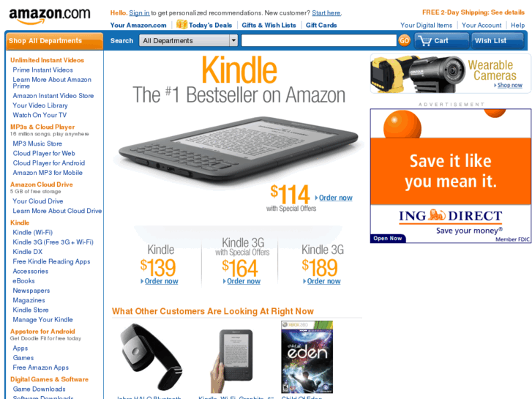Screen dimensions: 532x399
Task: Click Order now next to $114 price
Action: click(x=336, y=198)
